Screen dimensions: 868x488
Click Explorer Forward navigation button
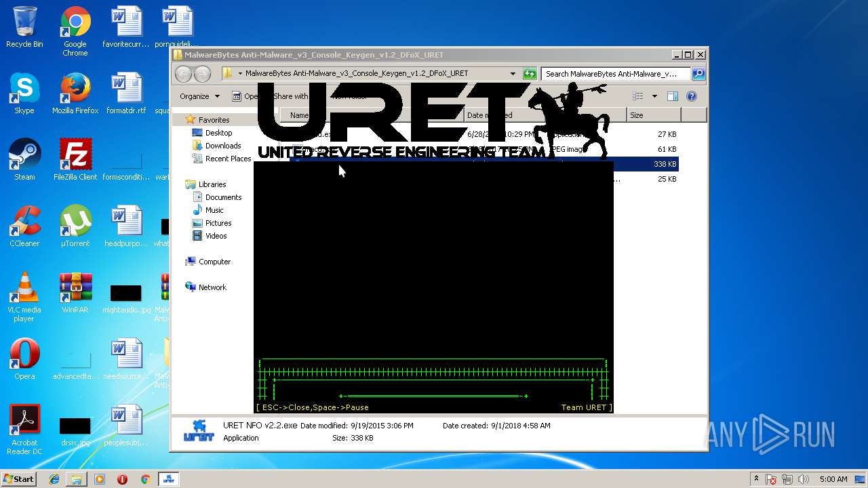[x=202, y=73]
